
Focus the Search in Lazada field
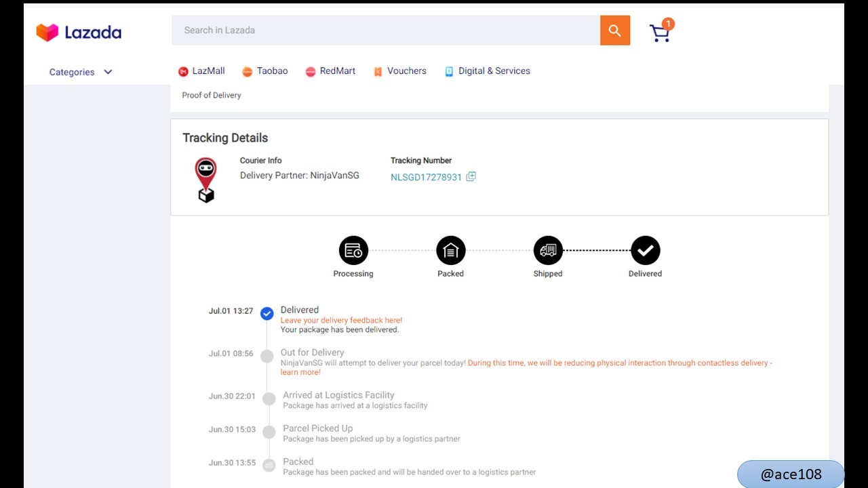[386, 30]
